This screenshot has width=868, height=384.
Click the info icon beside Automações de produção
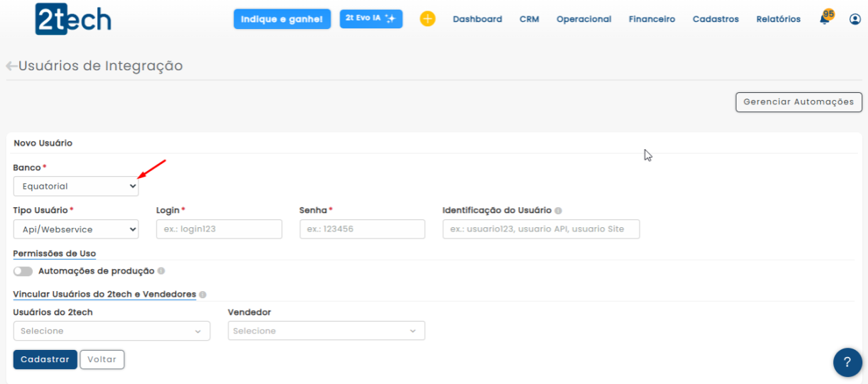(161, 271)
